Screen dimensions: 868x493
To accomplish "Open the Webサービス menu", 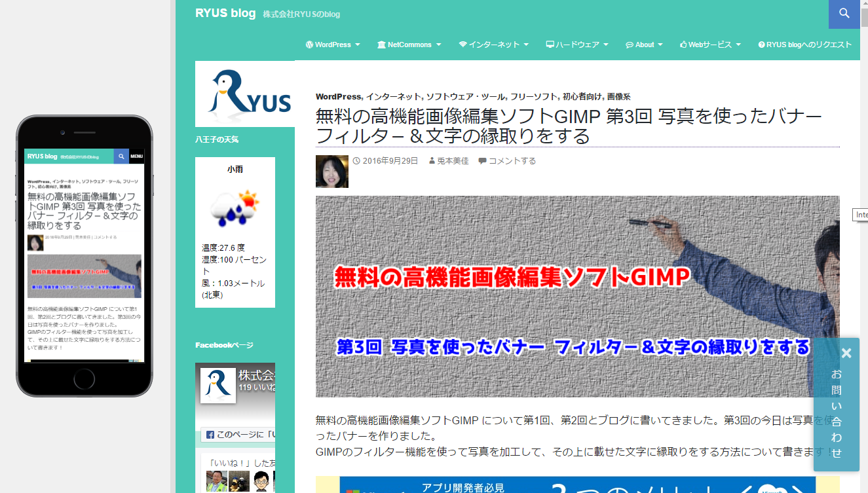I will click(710, 45).
